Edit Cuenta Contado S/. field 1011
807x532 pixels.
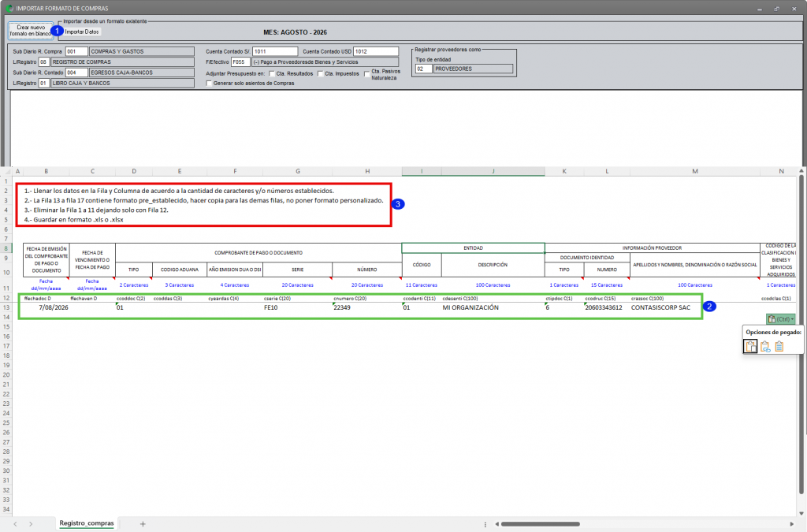point(275,51)
